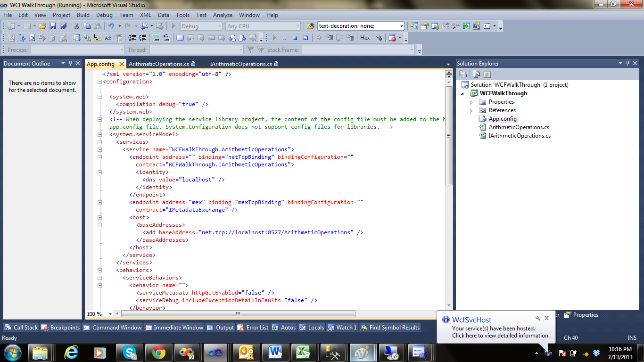The image size is (644, 362).
Task: Open the Call Stack window
Action: 21,328
